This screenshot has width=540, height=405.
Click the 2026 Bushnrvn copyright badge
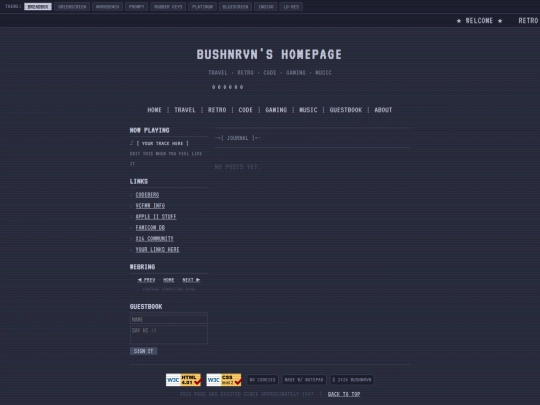click(352, 380)
